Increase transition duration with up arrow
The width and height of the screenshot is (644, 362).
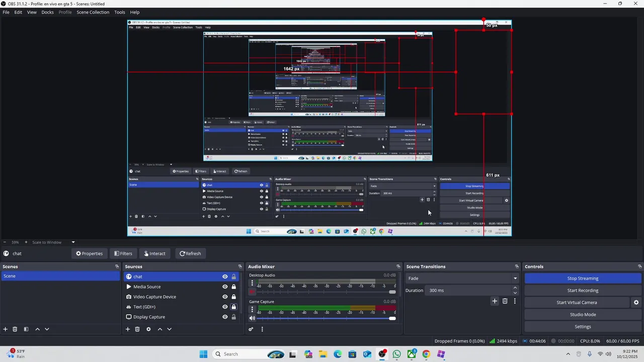[x=515, y=288]
